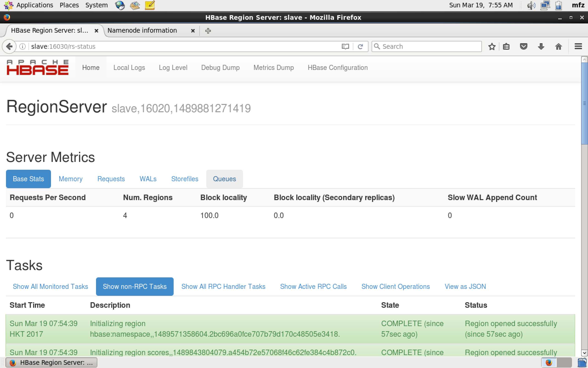Viewport: 588px width, 368px height.
Task: Reload the current page
Action: (360, 46)
